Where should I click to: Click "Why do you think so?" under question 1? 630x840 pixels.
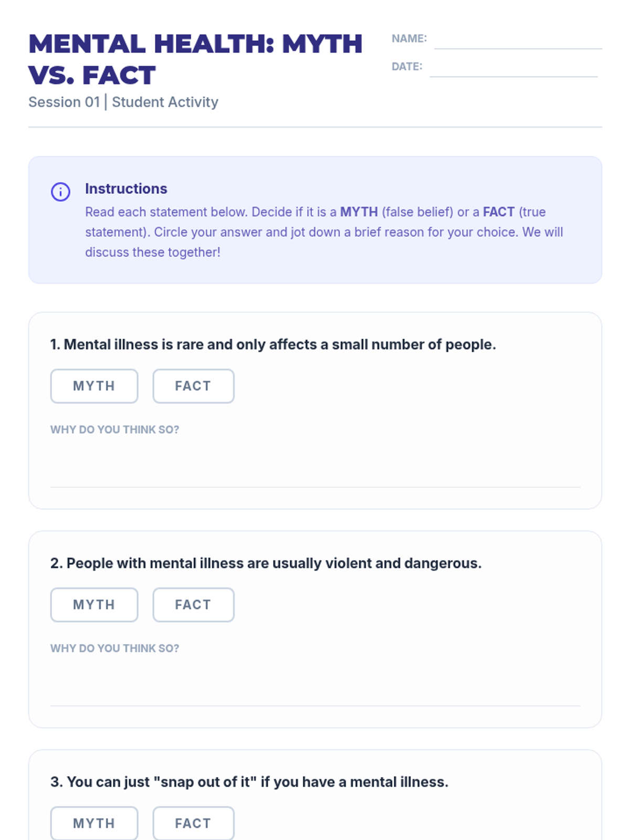point(114,429)
